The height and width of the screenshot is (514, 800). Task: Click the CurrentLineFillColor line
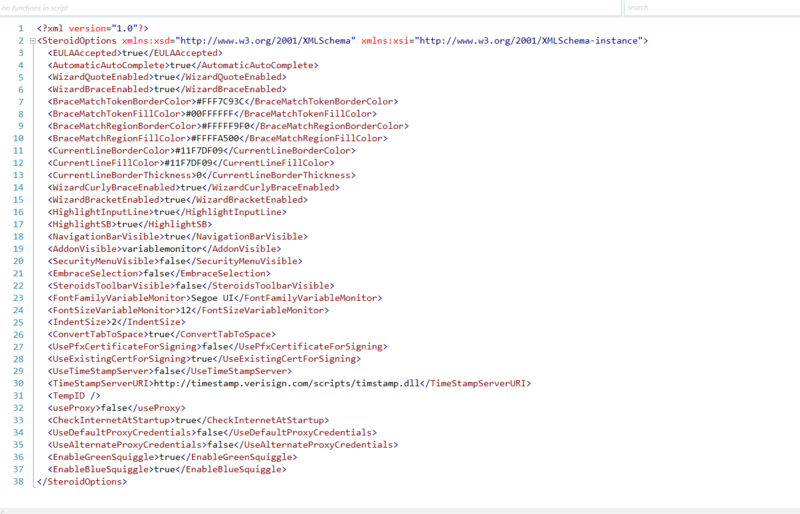[191, 163]
